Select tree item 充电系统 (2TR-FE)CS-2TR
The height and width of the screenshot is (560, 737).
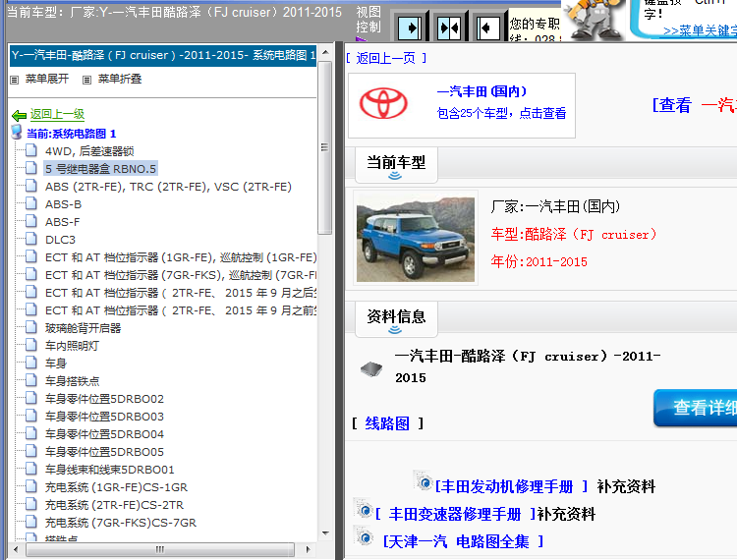click(x=114, y=505)
